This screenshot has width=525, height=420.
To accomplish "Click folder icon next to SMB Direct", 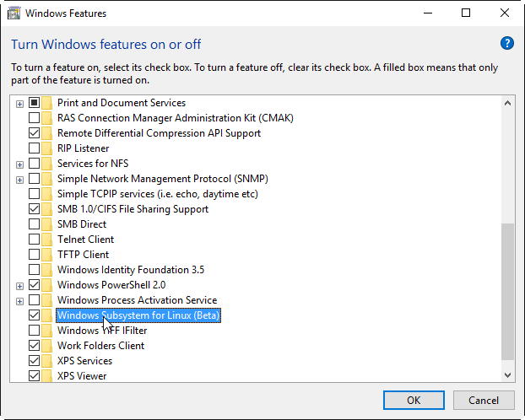I will point(47,224).
